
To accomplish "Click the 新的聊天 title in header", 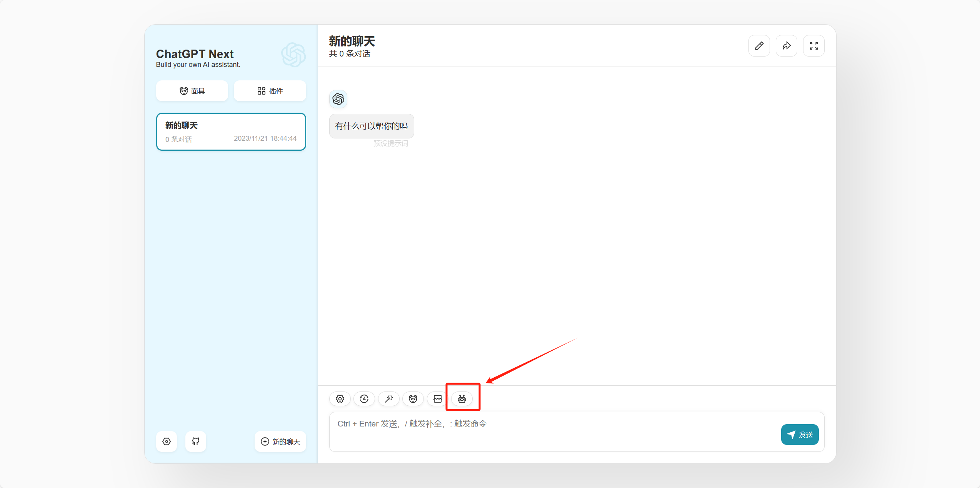I will point(352,41).
